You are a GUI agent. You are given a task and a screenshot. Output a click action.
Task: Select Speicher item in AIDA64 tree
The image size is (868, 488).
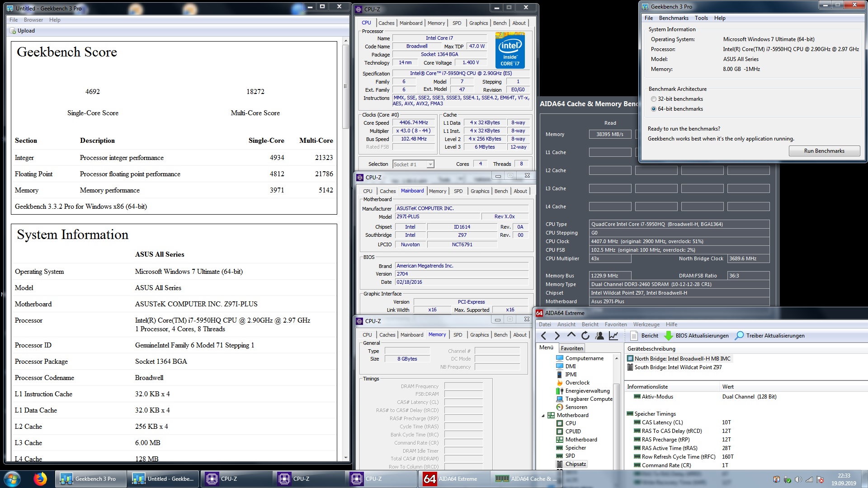(571, 447)
